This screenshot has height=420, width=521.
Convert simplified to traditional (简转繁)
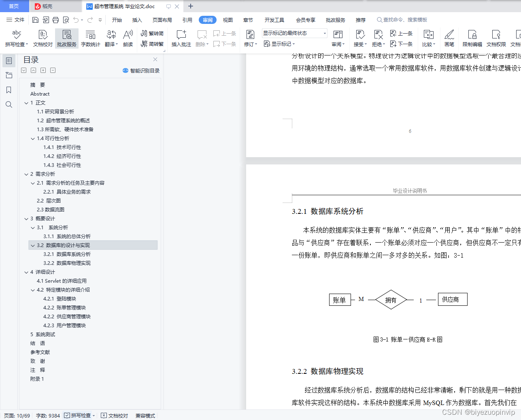point(152,44)
